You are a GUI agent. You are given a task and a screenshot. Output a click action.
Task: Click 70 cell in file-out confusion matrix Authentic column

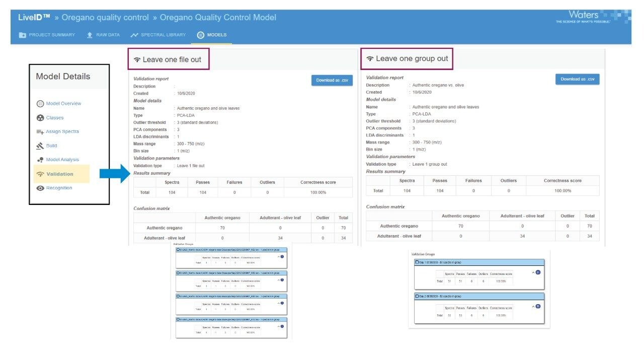click(222, 228)
